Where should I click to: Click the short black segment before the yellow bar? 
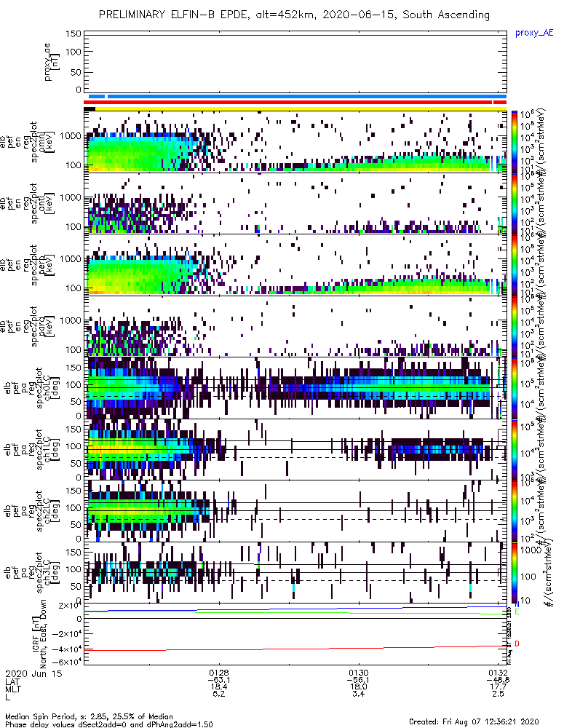(90, 108)
